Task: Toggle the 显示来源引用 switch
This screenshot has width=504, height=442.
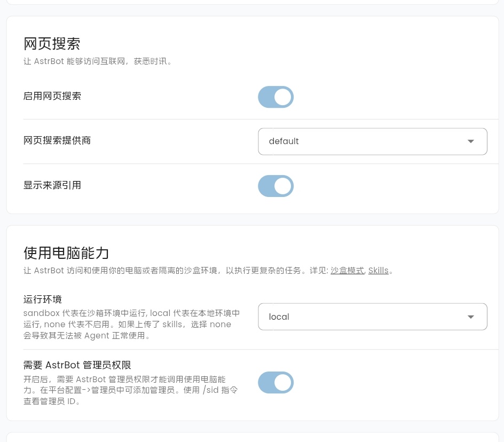Action: tap(276, 186)
